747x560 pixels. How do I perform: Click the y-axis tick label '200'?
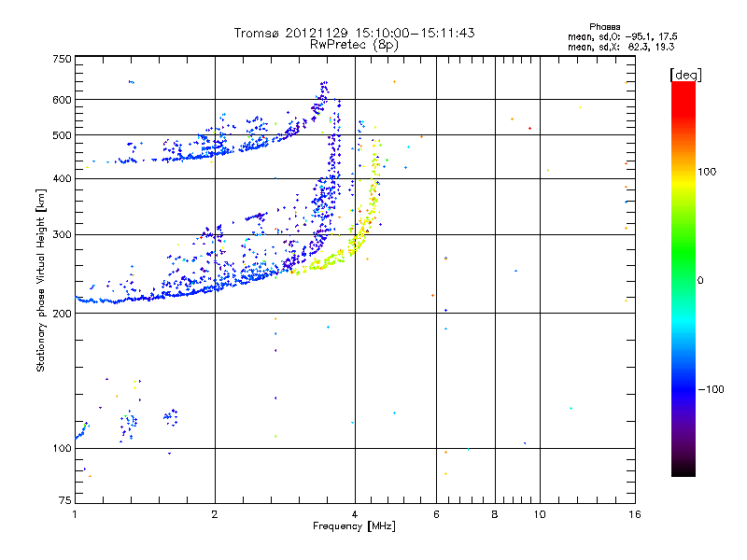coord(63,314)
